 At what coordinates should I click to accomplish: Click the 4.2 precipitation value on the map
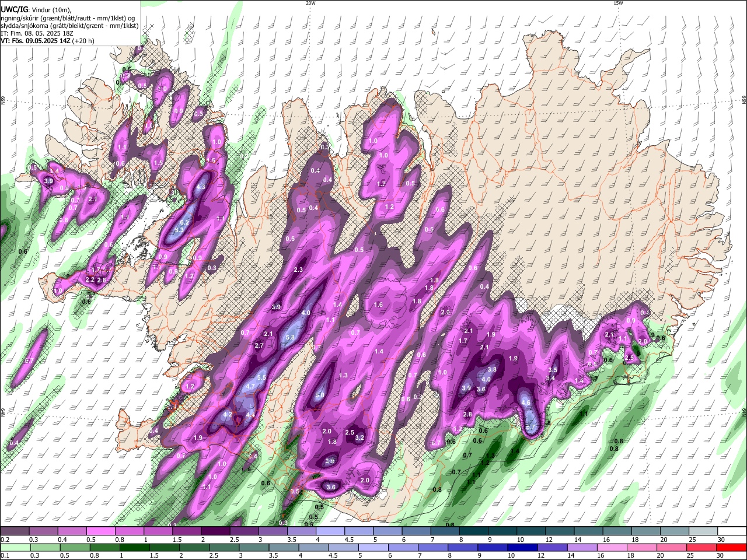(228, 414)
